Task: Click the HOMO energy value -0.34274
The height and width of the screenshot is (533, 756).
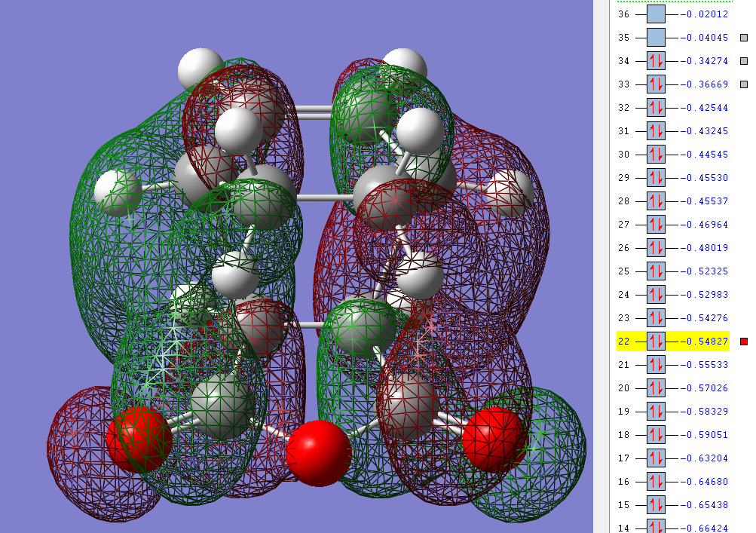Action: (705, 61)
